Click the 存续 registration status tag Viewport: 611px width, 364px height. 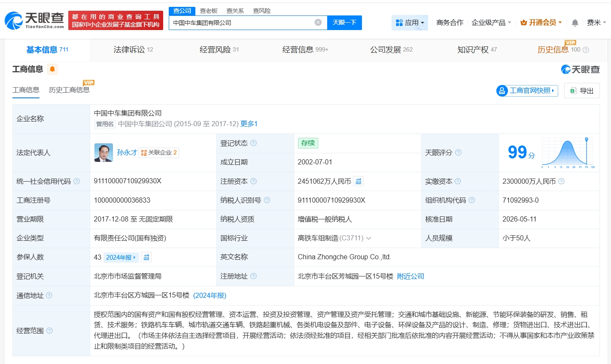[x=308, y=143]
